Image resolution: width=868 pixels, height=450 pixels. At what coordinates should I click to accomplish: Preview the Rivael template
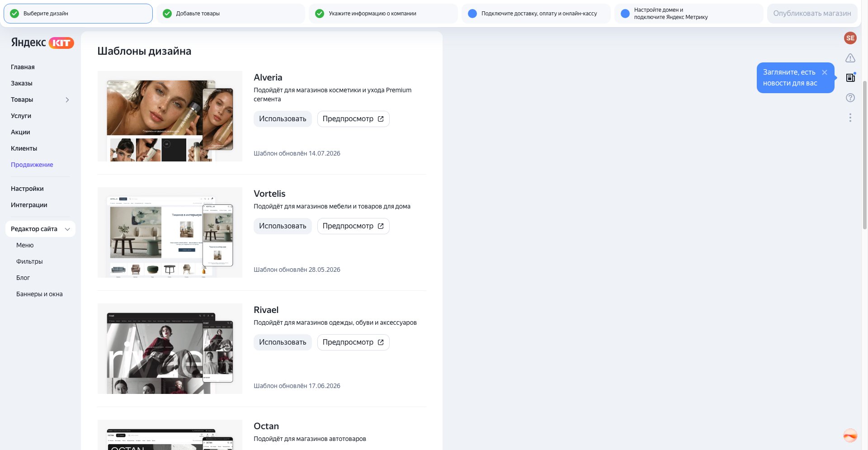[353, 342]
